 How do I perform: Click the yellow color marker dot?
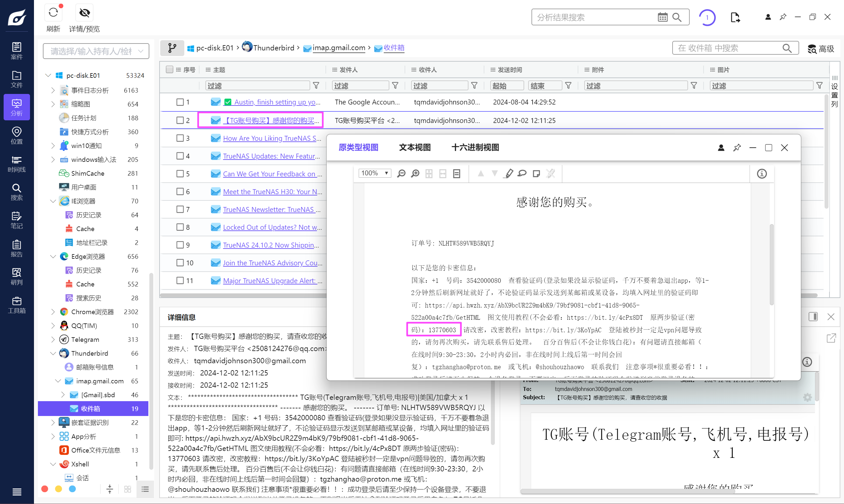pyautogui.click(x=58, y=489)
